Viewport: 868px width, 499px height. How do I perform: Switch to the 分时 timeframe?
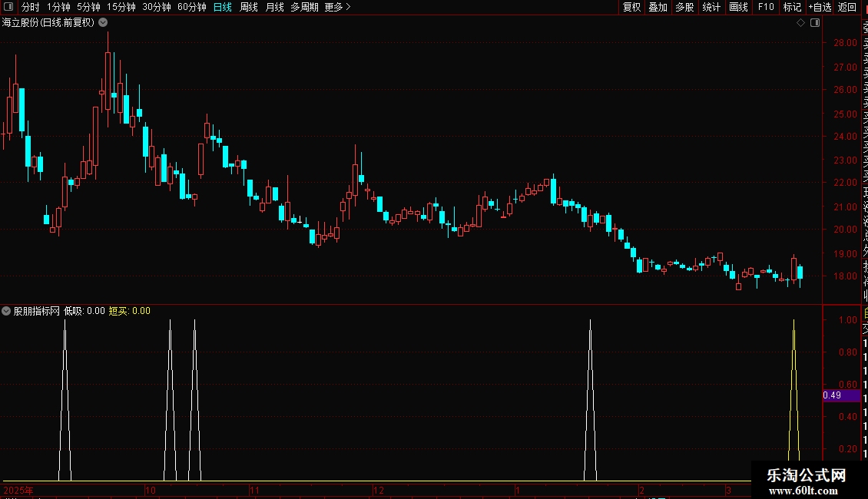31,7
